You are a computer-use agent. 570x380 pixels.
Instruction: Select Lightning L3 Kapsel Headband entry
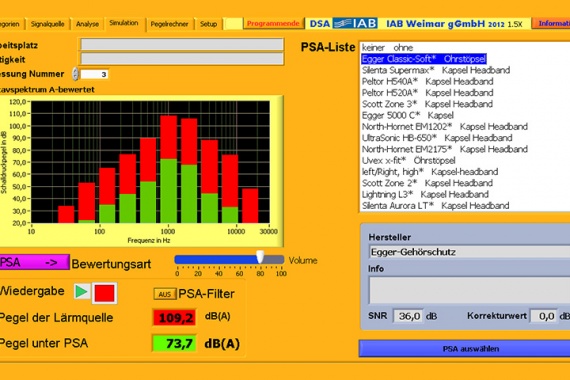pos(465,194)
